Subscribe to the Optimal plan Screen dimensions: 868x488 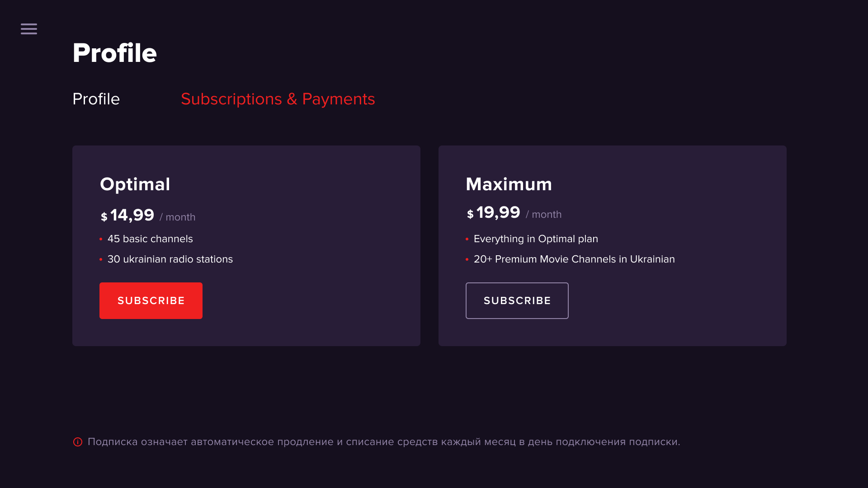[151, 301]
